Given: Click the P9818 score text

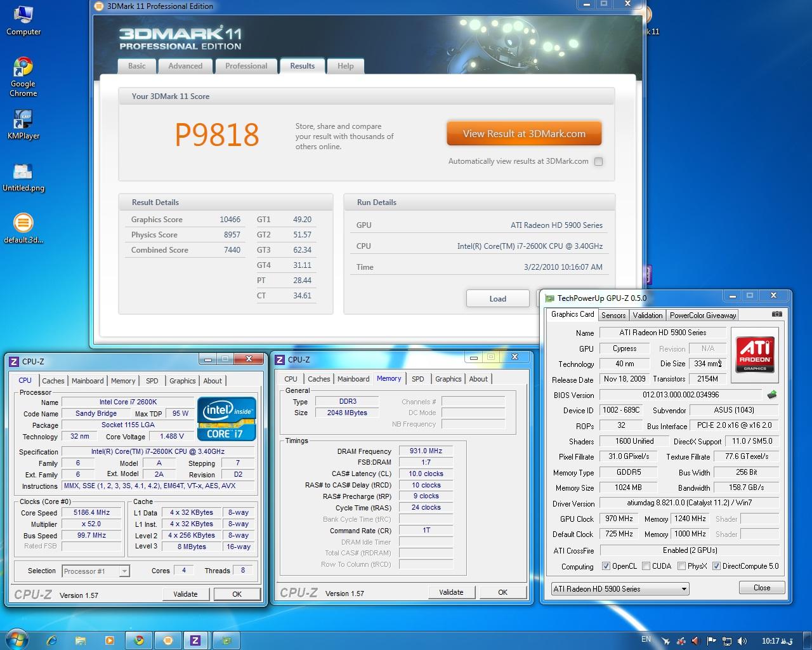Looking at the screenshot, I should [217, 135].
